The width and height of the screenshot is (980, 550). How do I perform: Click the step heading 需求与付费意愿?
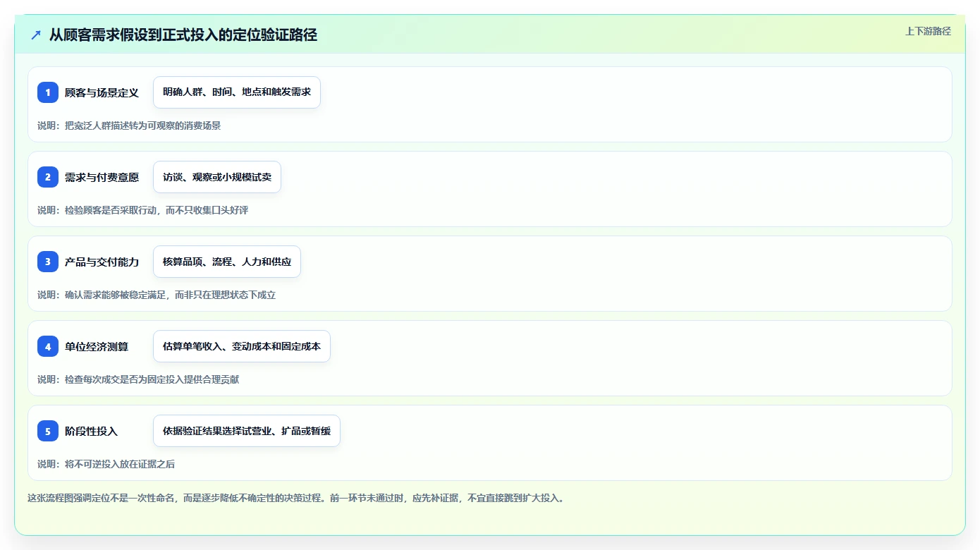click(x=102, y=177)
